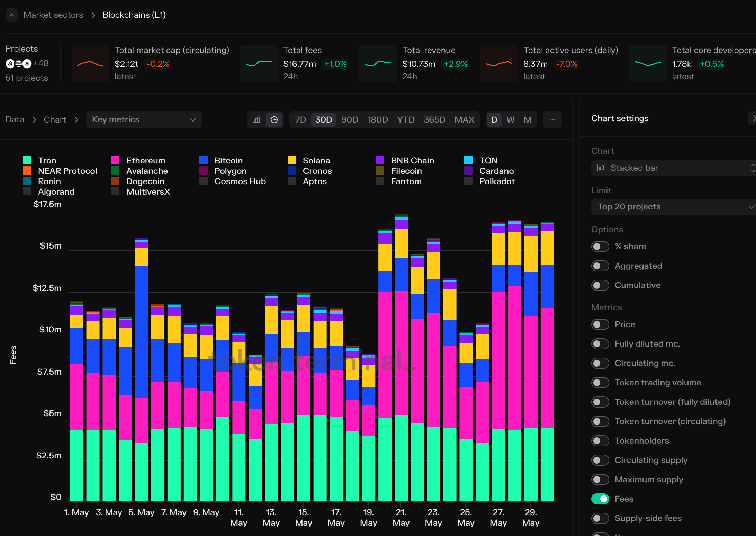Image resolution: width=756 pixels, height=536 pixels.
Task: Click the Chart breadcrumb link
Action: [x=55, y=120]
